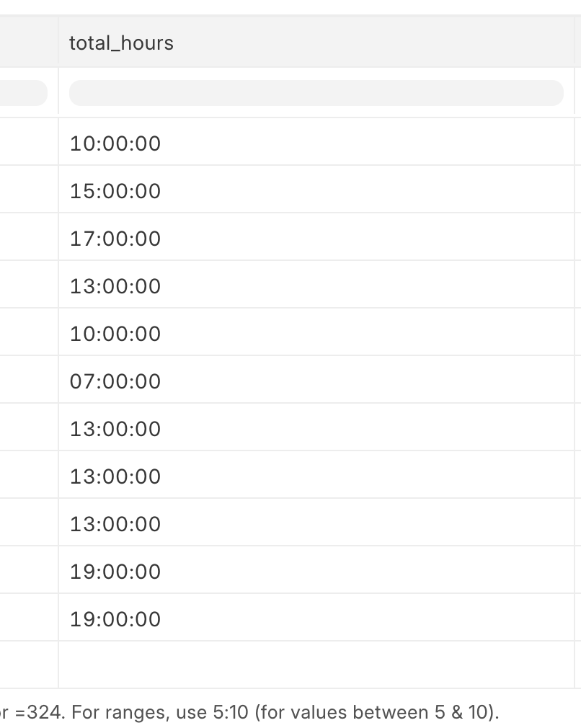Sort by the total_hours column header

(x=316, y=43)
